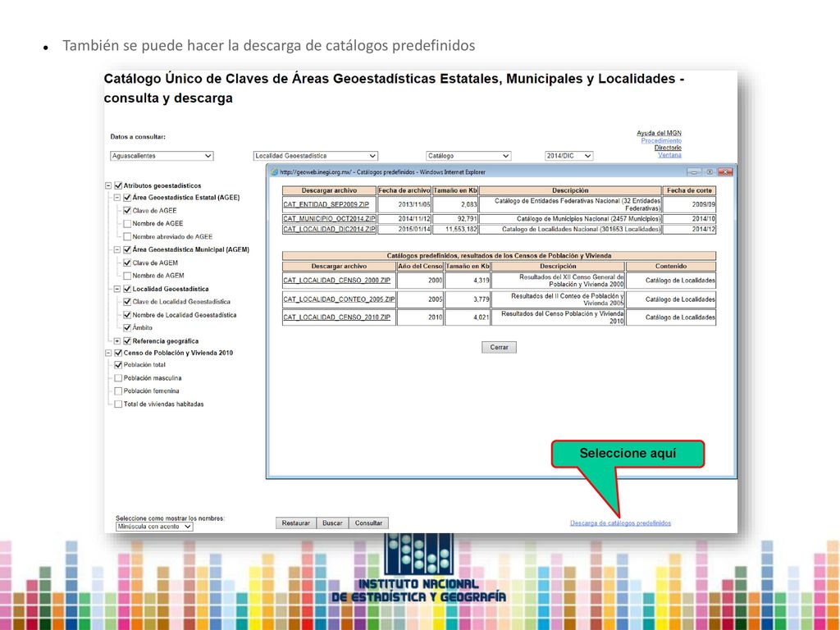Download CAT_LOCALIDAD_CONTEO_2005.ZIP file
This screenshot has width=840, height=630.
click(339, 299)
